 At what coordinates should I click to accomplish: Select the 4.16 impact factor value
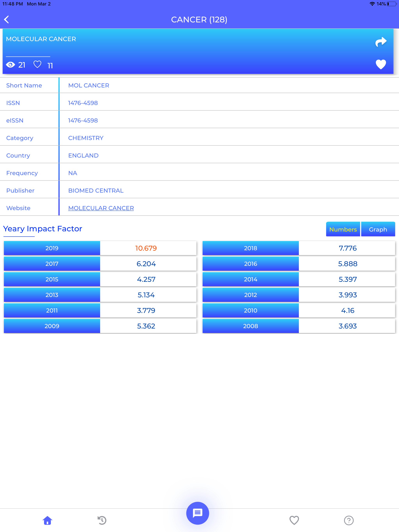348,310
